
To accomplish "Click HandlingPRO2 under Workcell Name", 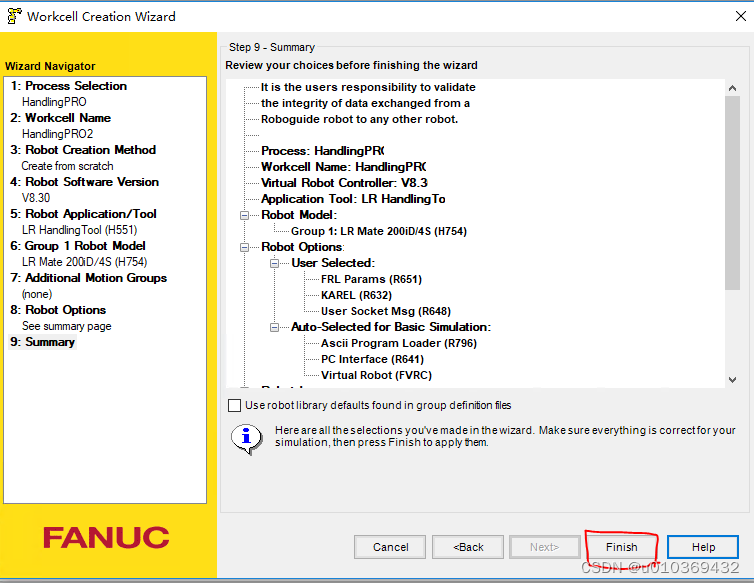I will (57, 134).
